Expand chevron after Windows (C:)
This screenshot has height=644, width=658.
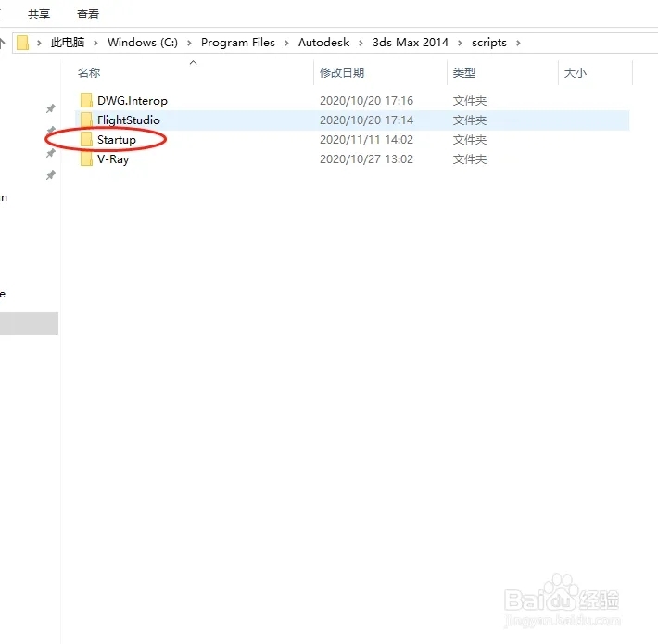189,43
